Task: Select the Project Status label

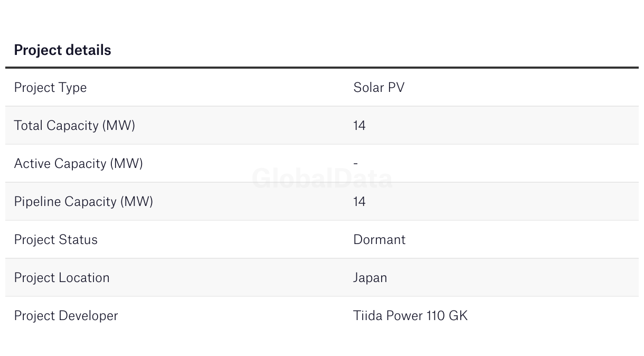Action: (56, 240)
